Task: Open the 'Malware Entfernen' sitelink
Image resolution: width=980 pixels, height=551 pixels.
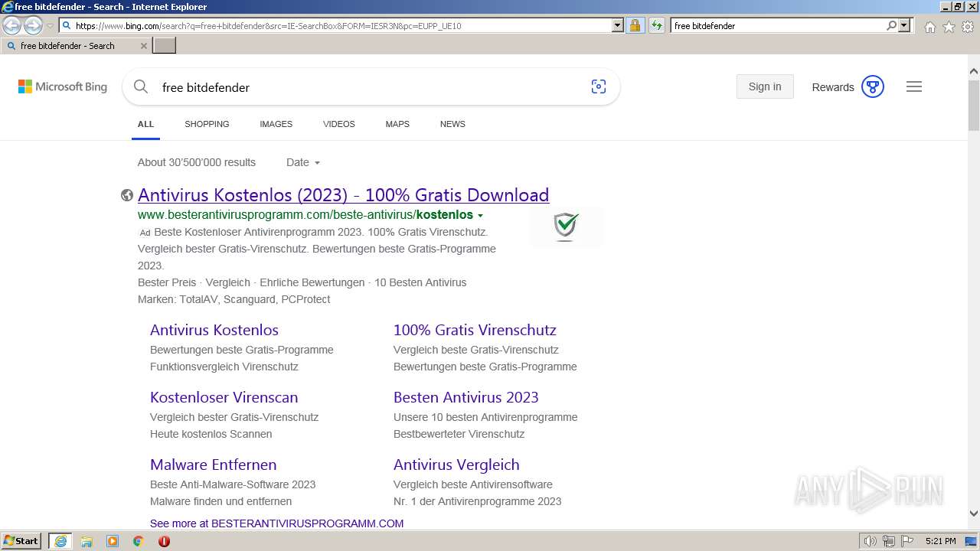Action: [x=214, y=465]
